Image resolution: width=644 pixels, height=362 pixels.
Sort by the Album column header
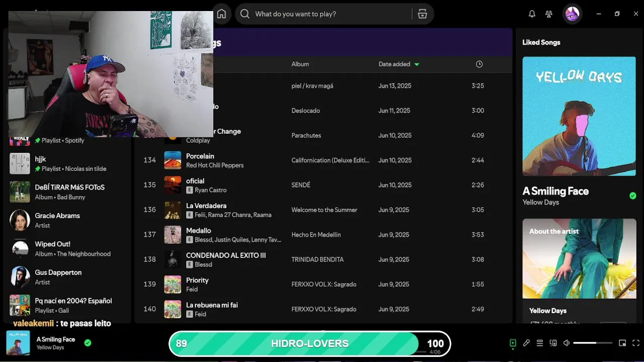pyautogui.click(x=300, y=64)
